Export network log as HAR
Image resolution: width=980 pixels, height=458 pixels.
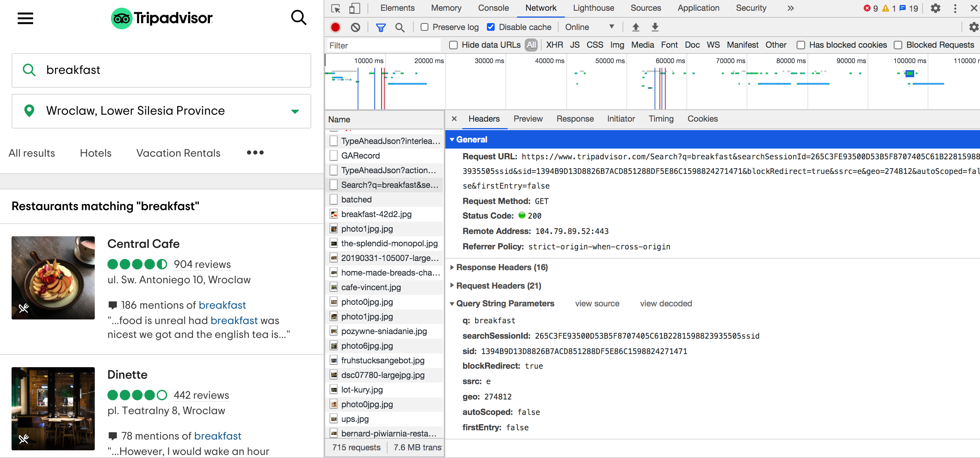click(654, 27)
